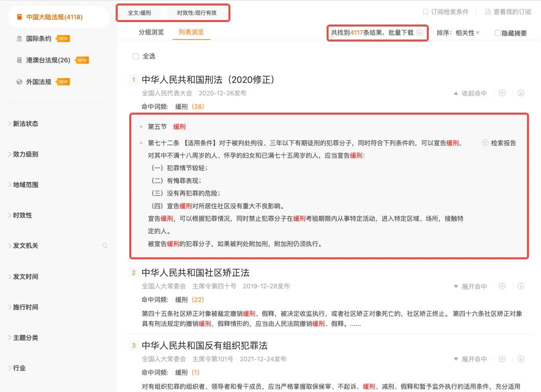The image size is (541, 392).
Task: Click the download icon for 反有组织犯罪法 result
Action: pos(521,359)
